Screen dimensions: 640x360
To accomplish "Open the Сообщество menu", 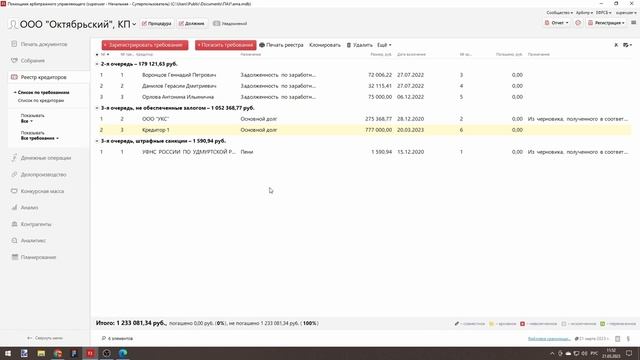I will 559,13.
